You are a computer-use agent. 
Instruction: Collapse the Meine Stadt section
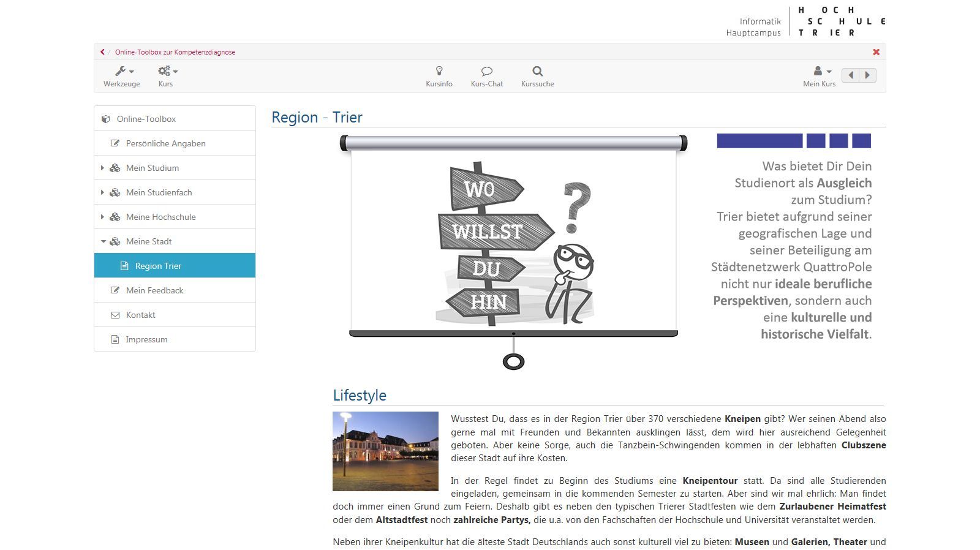[x=103, y=241]
